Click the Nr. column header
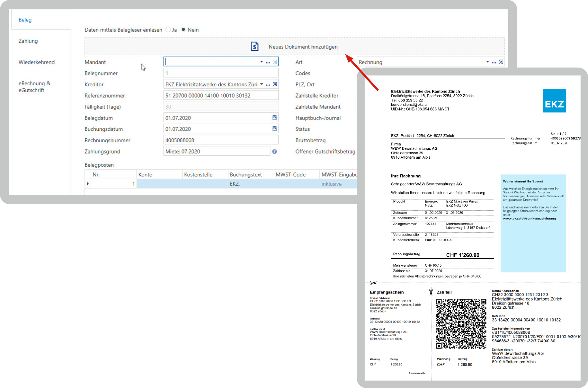This screenshot has width=588, height=388. click(x=113, y=174)
